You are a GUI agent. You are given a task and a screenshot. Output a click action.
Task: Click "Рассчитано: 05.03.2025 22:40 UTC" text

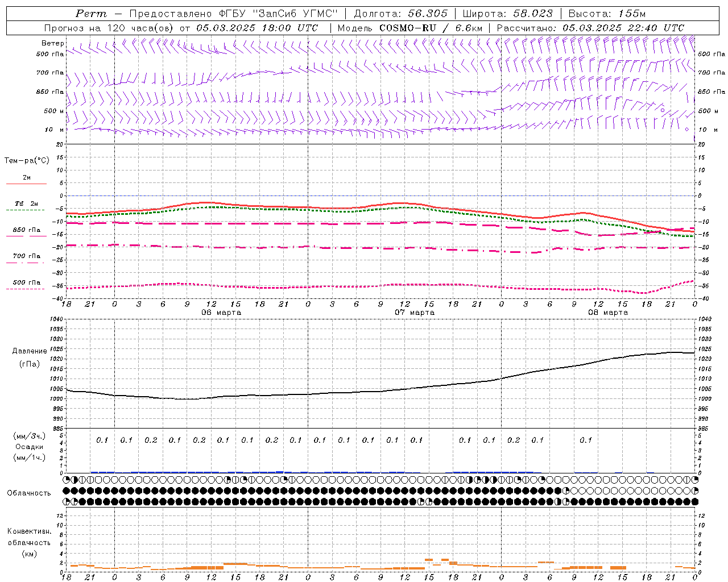[x=590, y=28]
